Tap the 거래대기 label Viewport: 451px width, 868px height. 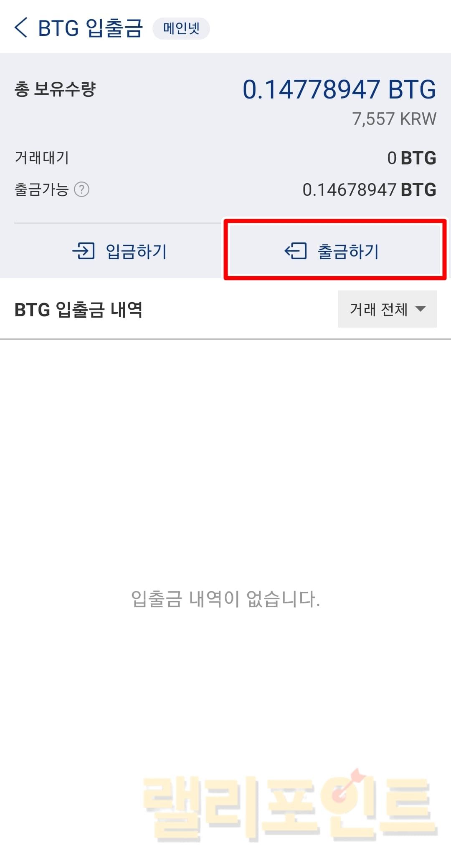tap(42, 158)
